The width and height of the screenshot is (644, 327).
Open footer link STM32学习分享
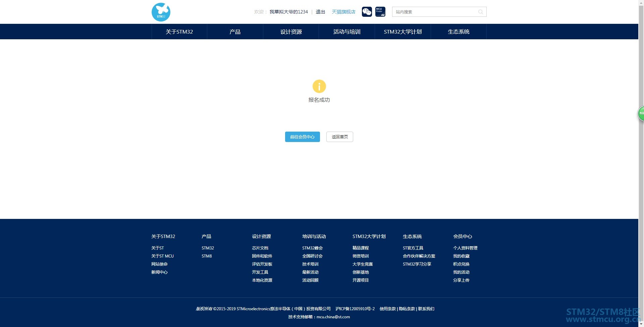pos(417,264)
